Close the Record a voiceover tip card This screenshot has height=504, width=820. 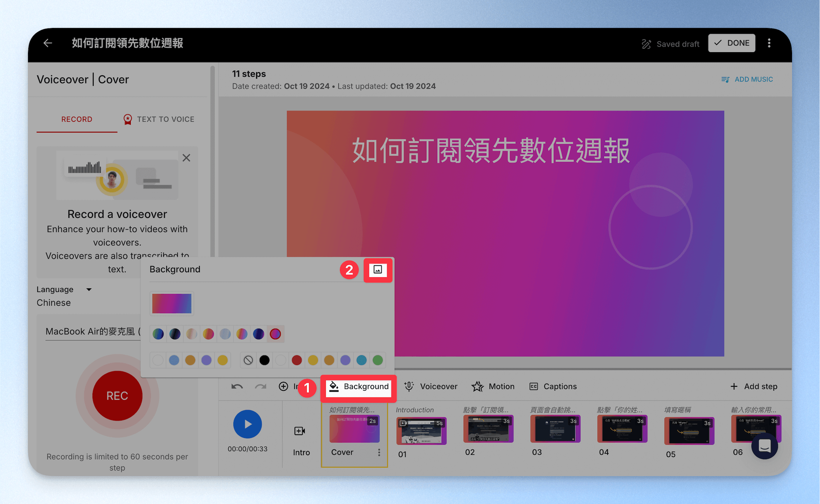[186, 158]
